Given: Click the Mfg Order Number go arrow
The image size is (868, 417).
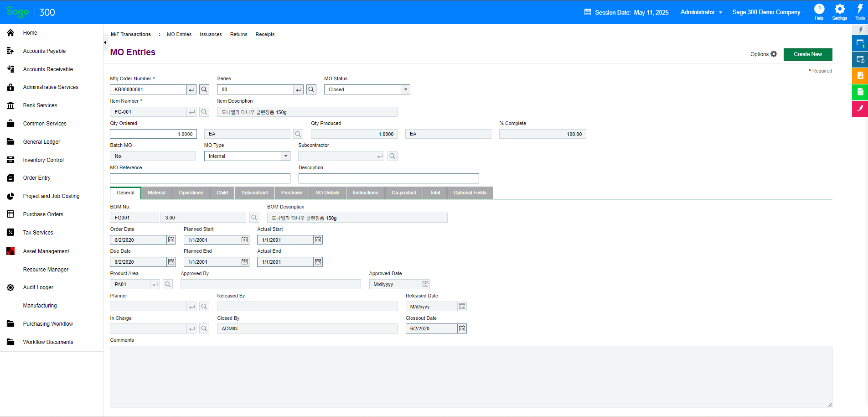Looking at the screenshot, I should [191, 89].
